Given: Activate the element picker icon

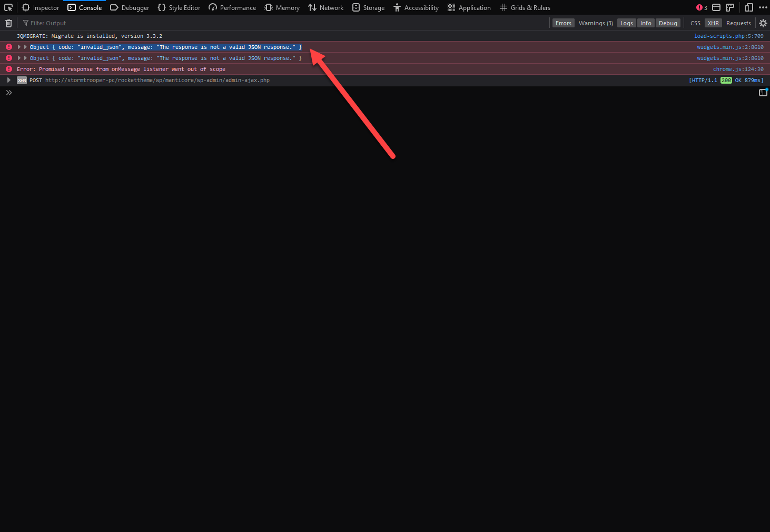Looking at the screenshot, I should coord(8,7).
